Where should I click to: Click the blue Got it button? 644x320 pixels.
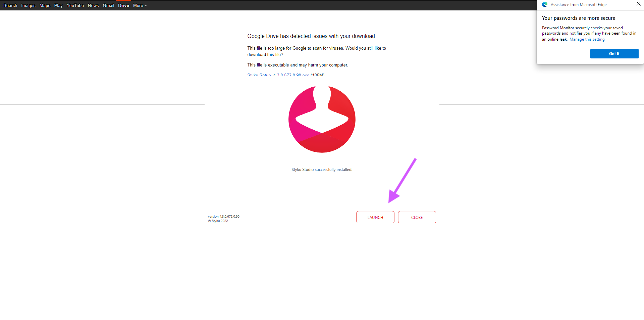[x=614, y=54]
